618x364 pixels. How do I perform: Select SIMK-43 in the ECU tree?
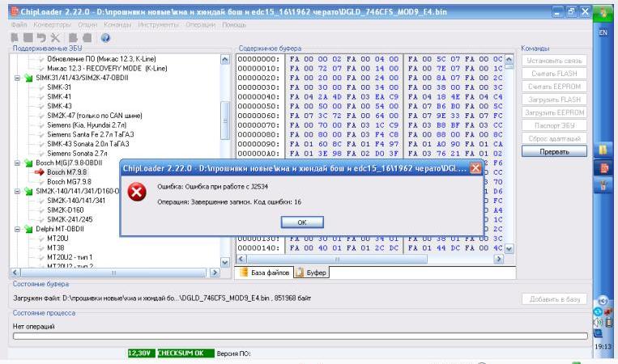tap(59, 106)
